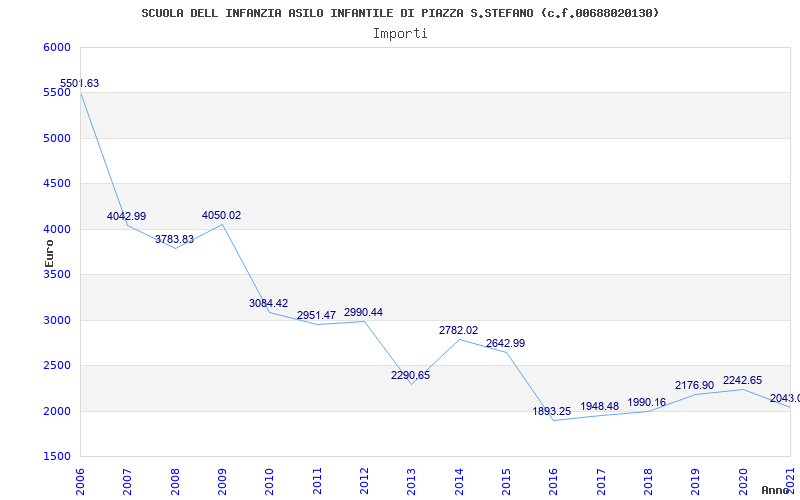Click the 2016 x-axis year label
Viewport: 800px width, 500px height.
point(554,482)
